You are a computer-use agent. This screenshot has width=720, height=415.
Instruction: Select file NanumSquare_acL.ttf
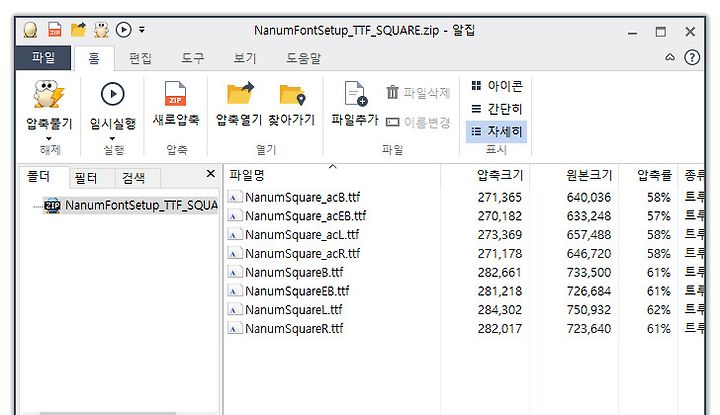pyautogui.click(x=302, y=235)
